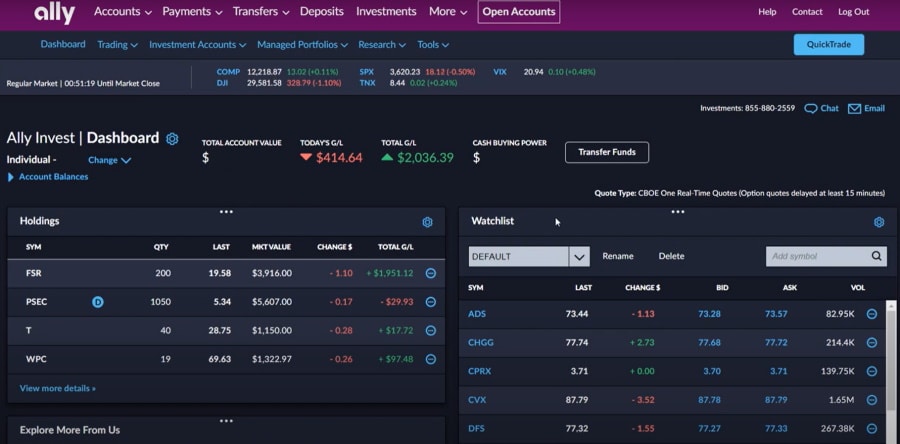The image size is (900, 444).
Task: Select the WPC holdings row symbol
Action: [x=36, y=360]
